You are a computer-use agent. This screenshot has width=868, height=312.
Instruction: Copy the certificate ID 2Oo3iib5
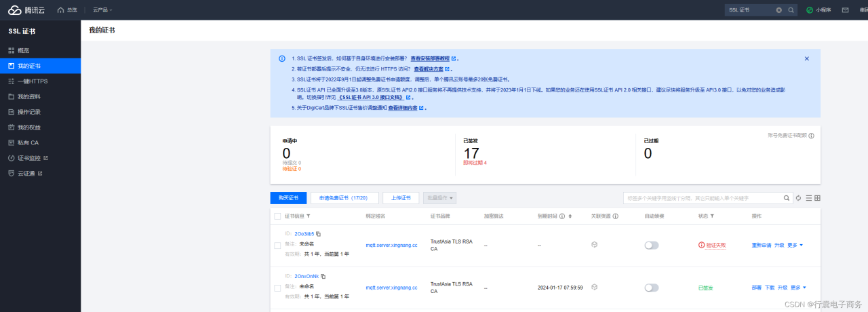point(319,233)
